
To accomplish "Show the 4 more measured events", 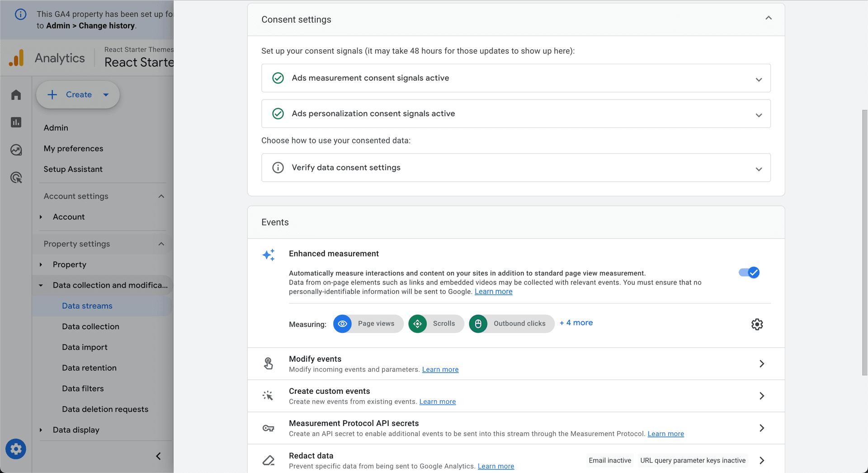I will [576, 323].
